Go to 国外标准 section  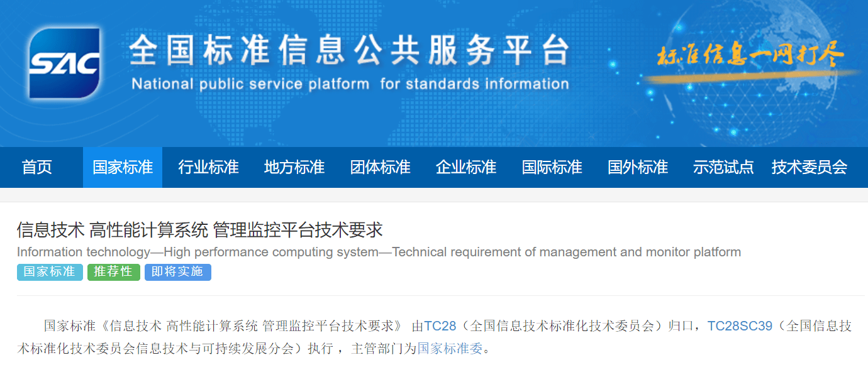pyautogui.click(x=638, y=167)
